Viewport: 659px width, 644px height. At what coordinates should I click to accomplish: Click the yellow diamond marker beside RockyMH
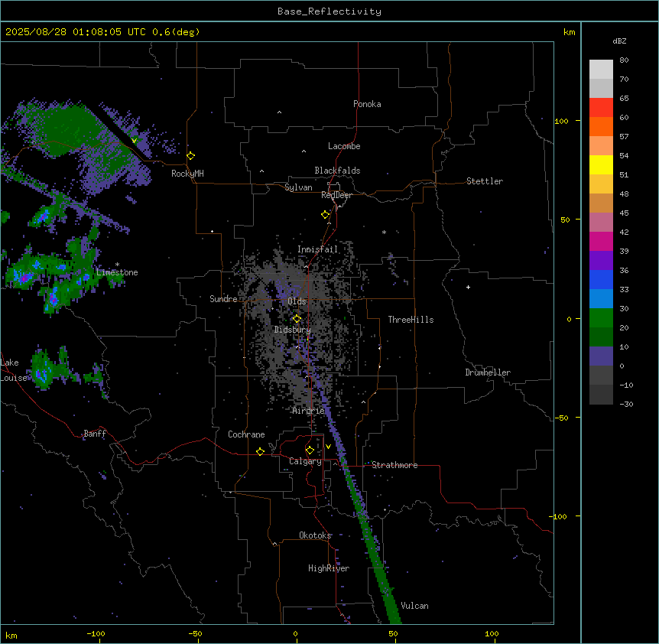(191, 156)
